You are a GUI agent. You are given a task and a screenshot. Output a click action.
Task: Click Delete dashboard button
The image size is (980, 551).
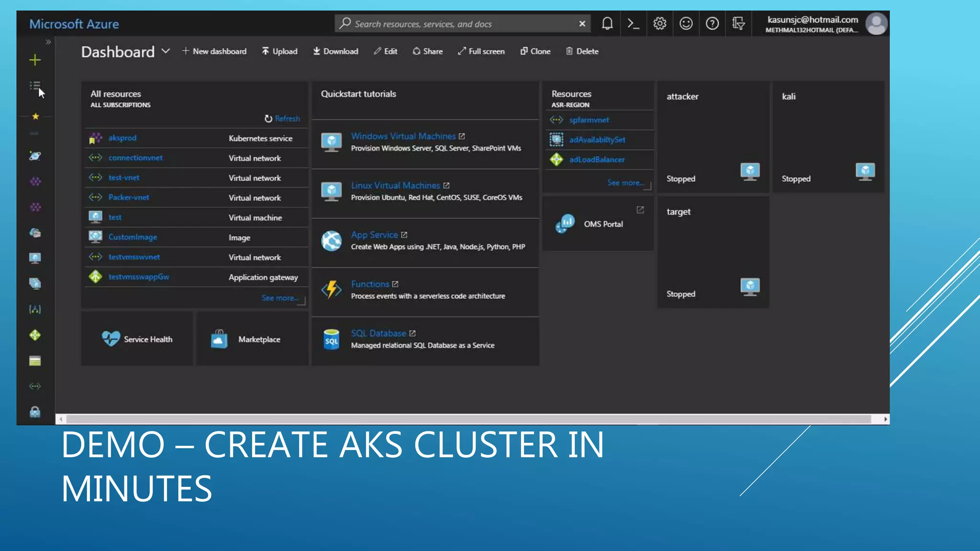[582, 51]
